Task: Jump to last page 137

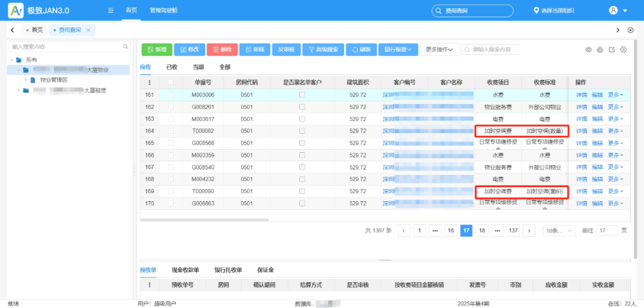Action: pyautogui.click(x=513, y=230)
